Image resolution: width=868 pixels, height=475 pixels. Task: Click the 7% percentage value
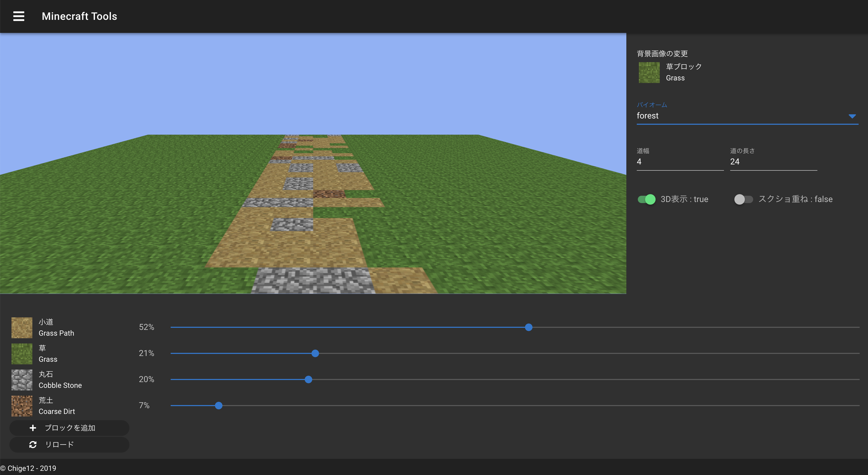(x=144, y=405)
